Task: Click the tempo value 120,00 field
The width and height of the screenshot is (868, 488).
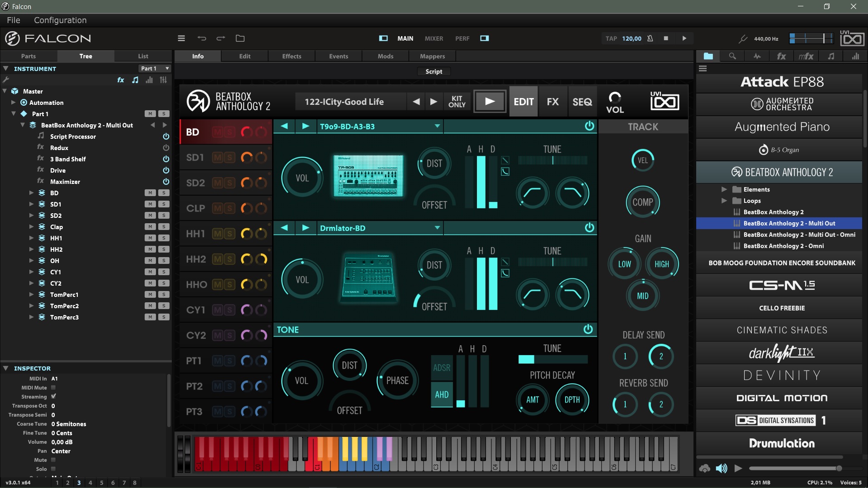Action: pyautogui.click(x=631, y=38)
